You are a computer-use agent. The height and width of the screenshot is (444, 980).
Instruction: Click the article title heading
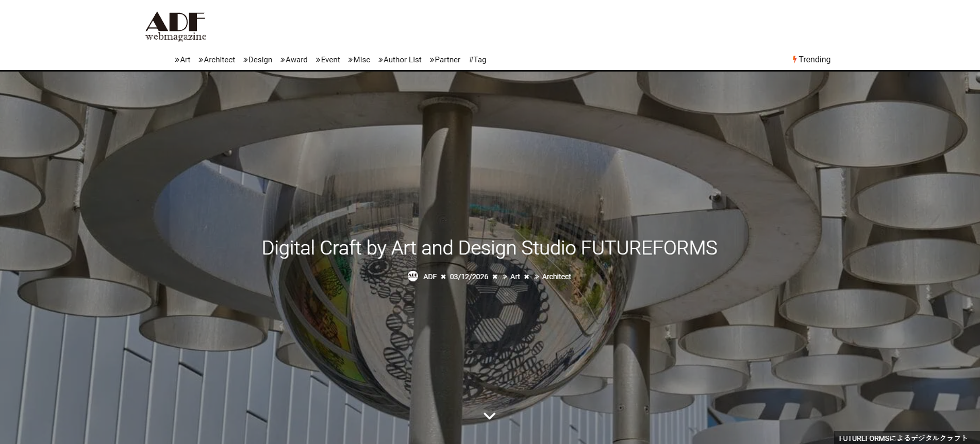click(x=490, y=248)
